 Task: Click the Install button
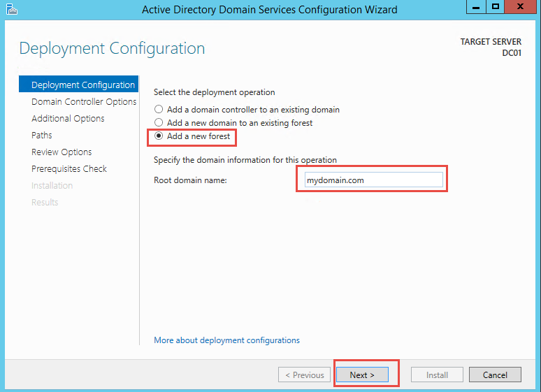[437, 375]
